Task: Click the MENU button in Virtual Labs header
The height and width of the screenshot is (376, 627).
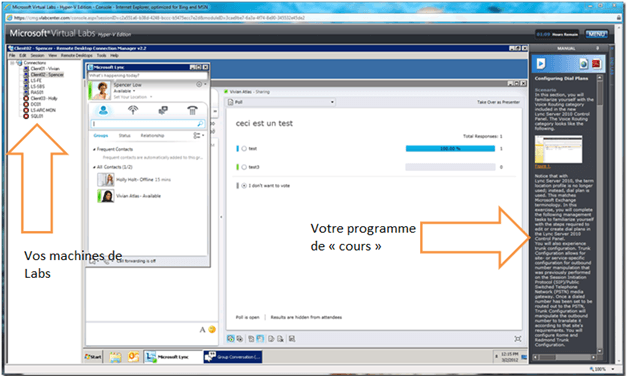Action: (x=596, y=34)
